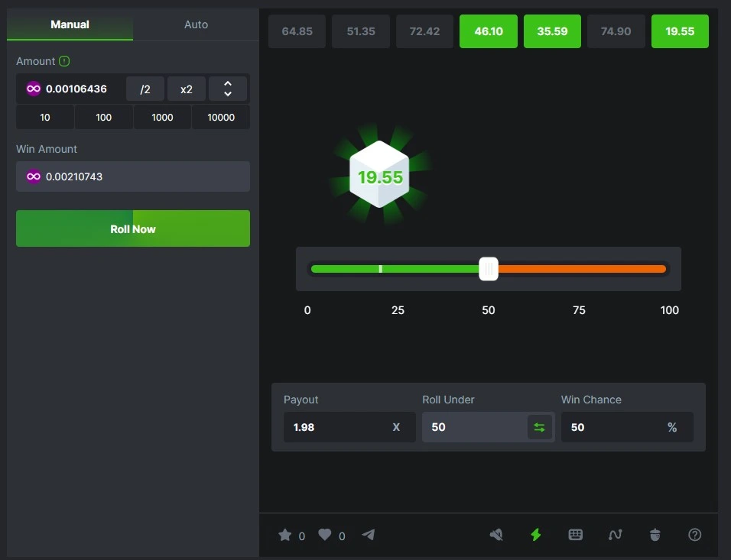Open the keyboard hotkeys icon
731x560 pixels.
coord(576,535)
